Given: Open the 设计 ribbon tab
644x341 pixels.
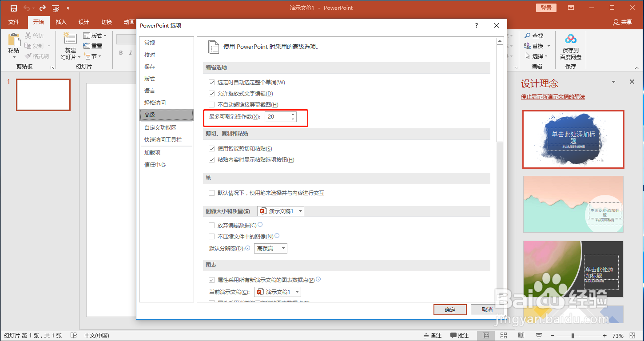Looking at the screenshot, I should pyautogui.click(x=83, y=22).
